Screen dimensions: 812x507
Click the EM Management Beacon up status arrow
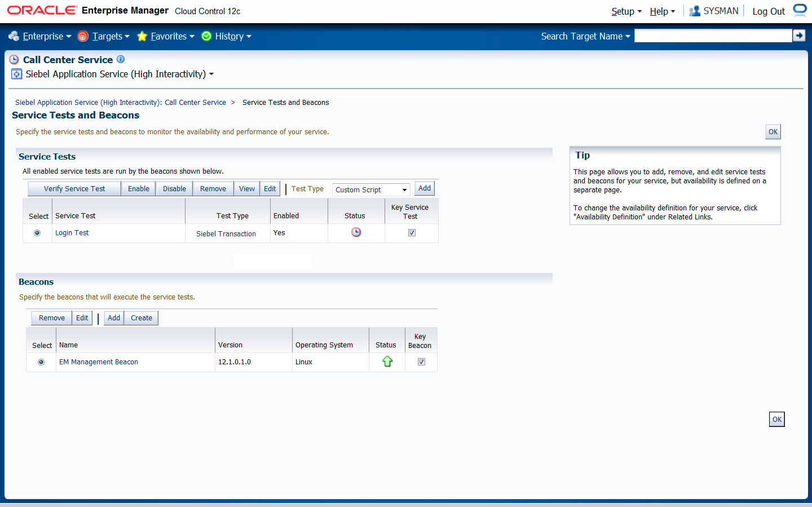(387, 361)
